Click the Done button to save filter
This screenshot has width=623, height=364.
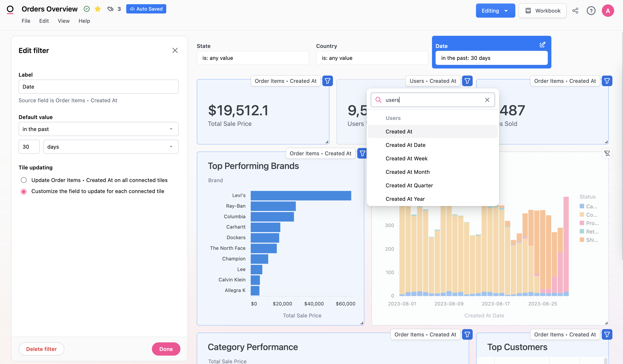[x=166, y=349]
